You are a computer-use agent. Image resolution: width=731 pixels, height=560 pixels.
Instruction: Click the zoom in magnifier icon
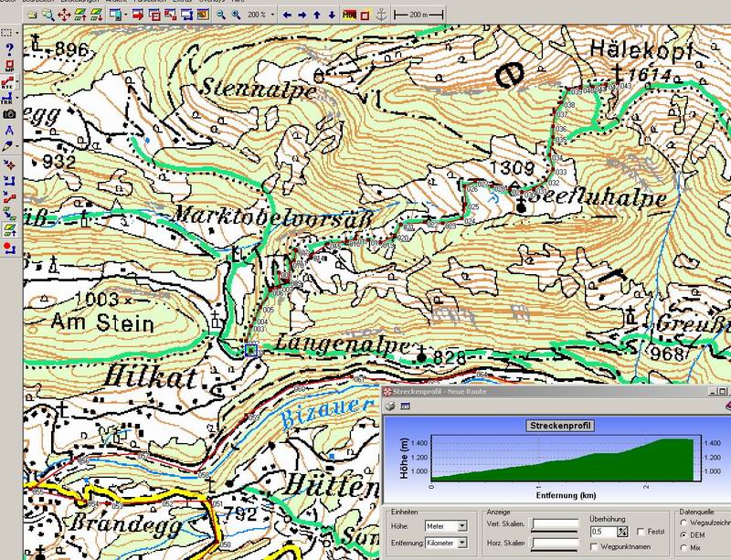237,15
